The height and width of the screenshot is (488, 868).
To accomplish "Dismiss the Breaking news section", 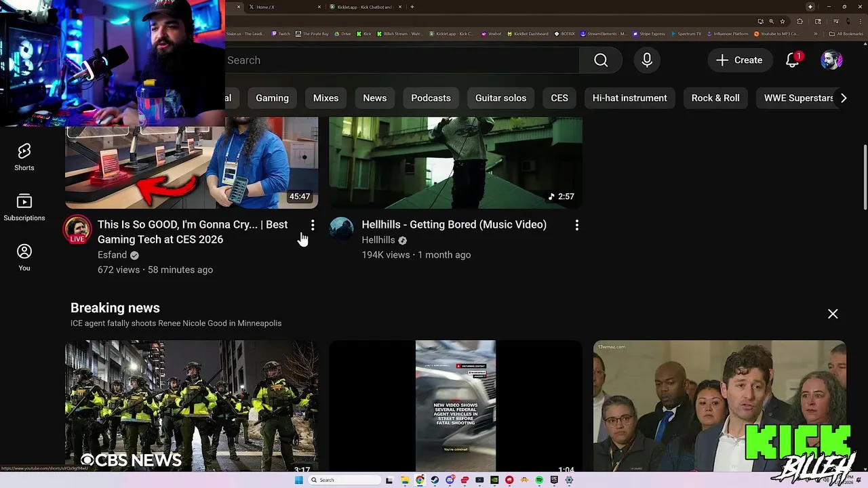I will [x=833, y=314].
